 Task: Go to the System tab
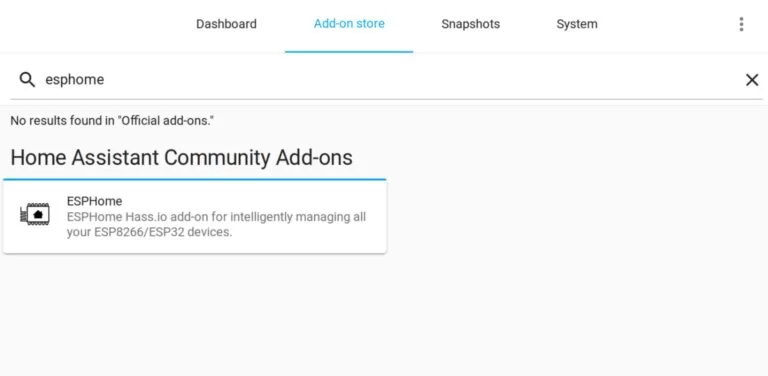[x=577, y=24]
